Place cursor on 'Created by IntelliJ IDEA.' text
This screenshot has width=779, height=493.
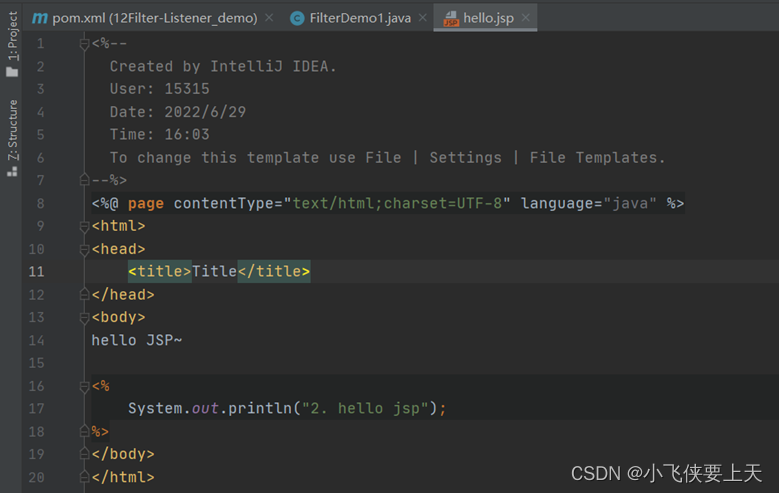coord(223,66)
